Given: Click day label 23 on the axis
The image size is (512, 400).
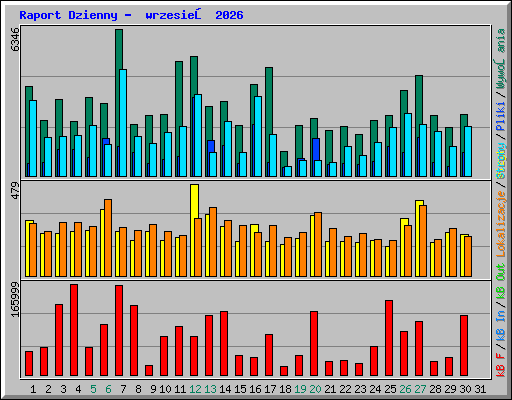Looking at the screenshot, I should 360,389.
